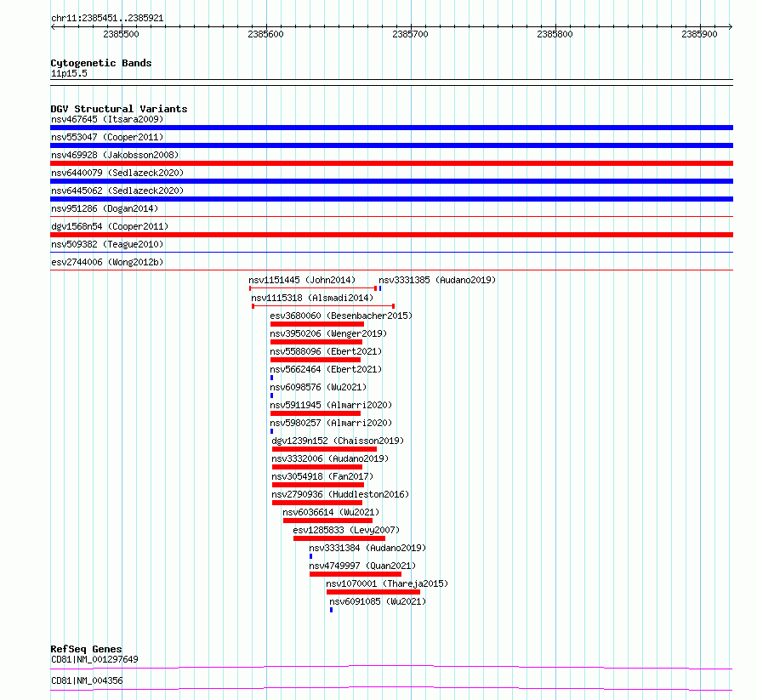Image resolution: width=757 pixels, height=700 pixels.
Task: Click the esv1285833 (Levy2007) variant bar
Action: click(x=339, y=538)
